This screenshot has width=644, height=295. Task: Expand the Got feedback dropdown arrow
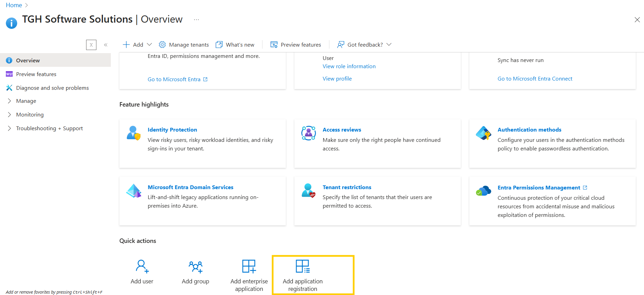389,45
